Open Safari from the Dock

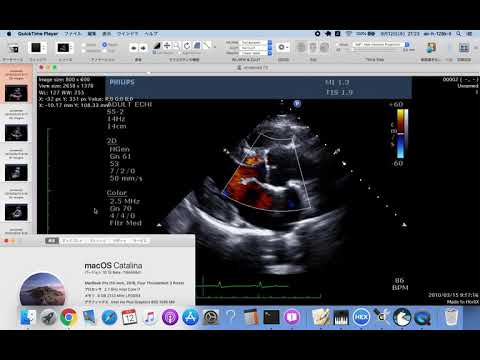point(109,317)
